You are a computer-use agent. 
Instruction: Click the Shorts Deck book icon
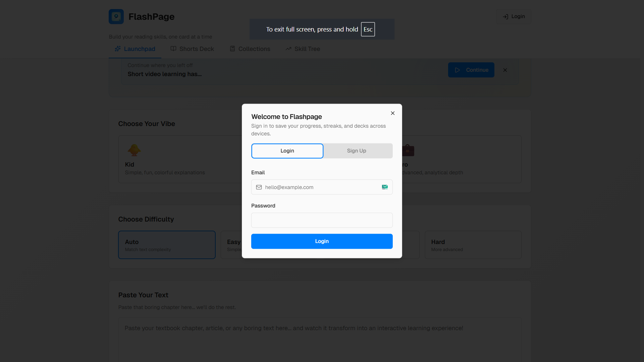pyautogui.click(x=173, y=49)
